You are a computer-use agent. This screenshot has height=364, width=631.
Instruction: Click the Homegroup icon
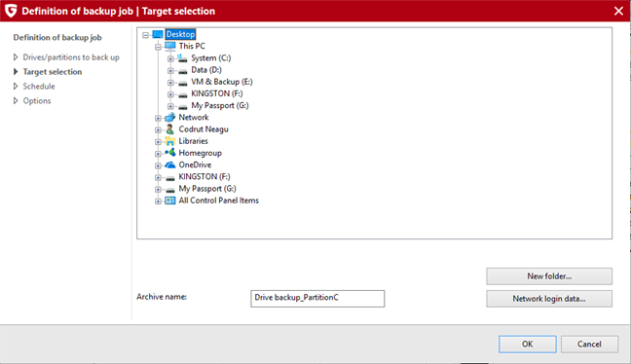pos(170,153)
